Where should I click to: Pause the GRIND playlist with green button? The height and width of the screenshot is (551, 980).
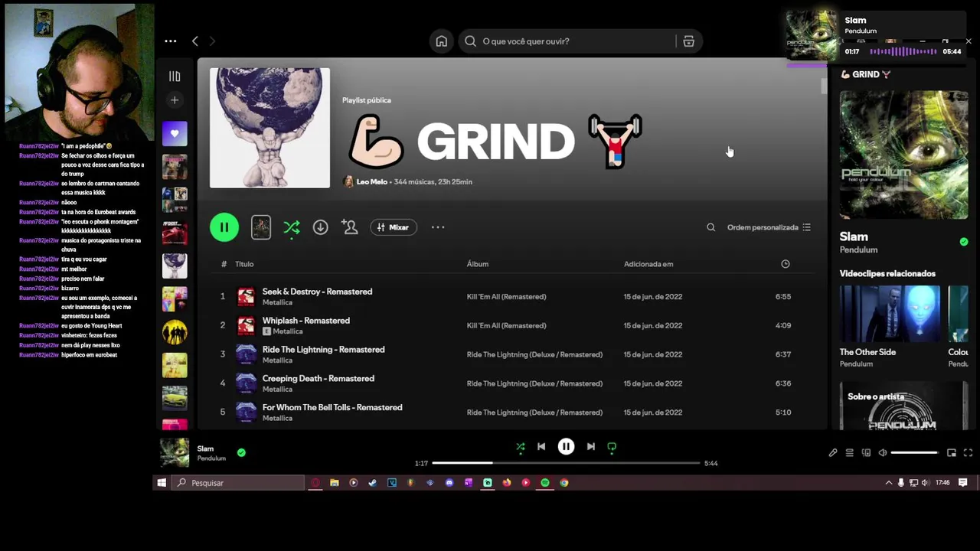tap(224, 227)
